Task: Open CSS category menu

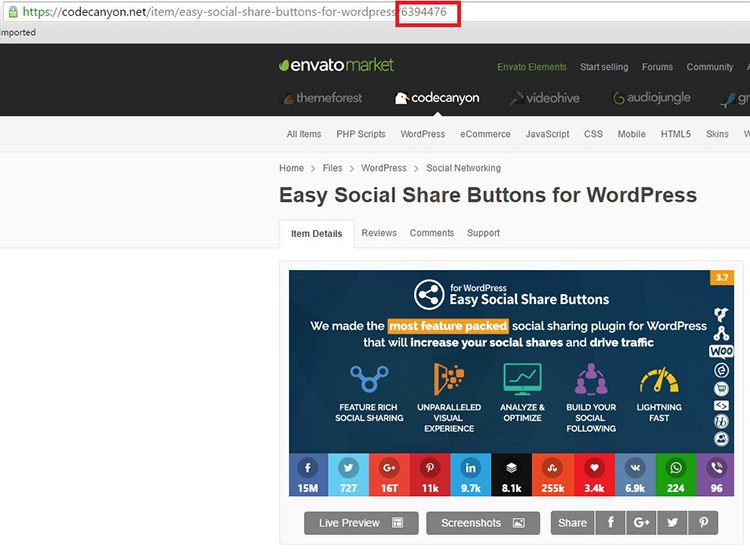Action: [x=593, y=134]
